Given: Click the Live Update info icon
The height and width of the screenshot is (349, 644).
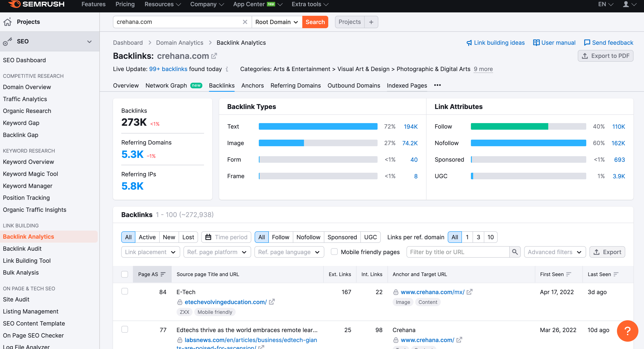Looking at the screenshot, I should [227, 69].
